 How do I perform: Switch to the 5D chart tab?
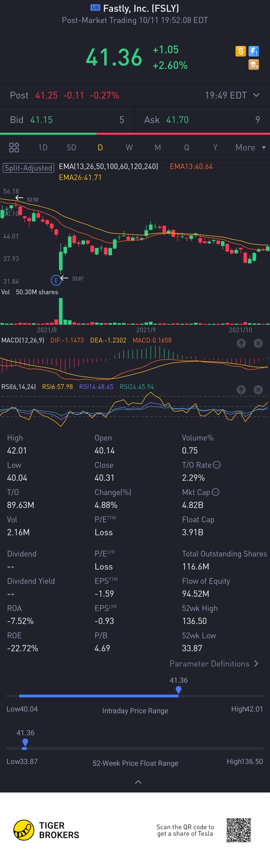tap(71, 147)
